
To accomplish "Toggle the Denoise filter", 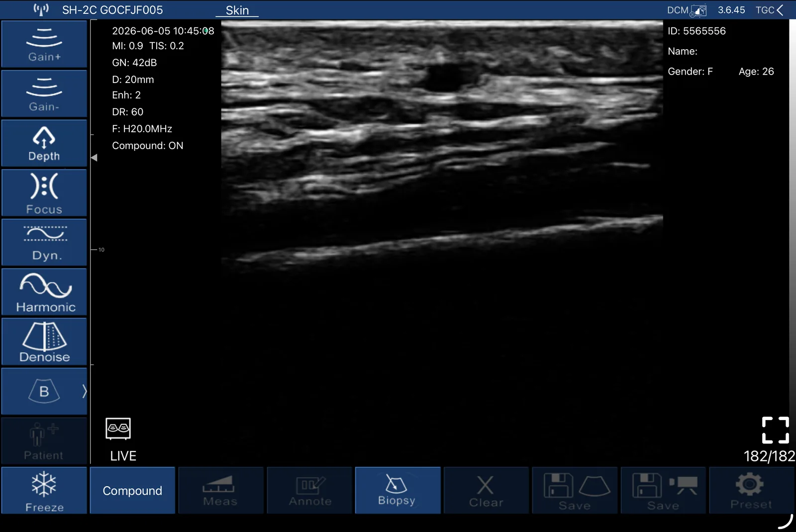I will pos(44,342).
